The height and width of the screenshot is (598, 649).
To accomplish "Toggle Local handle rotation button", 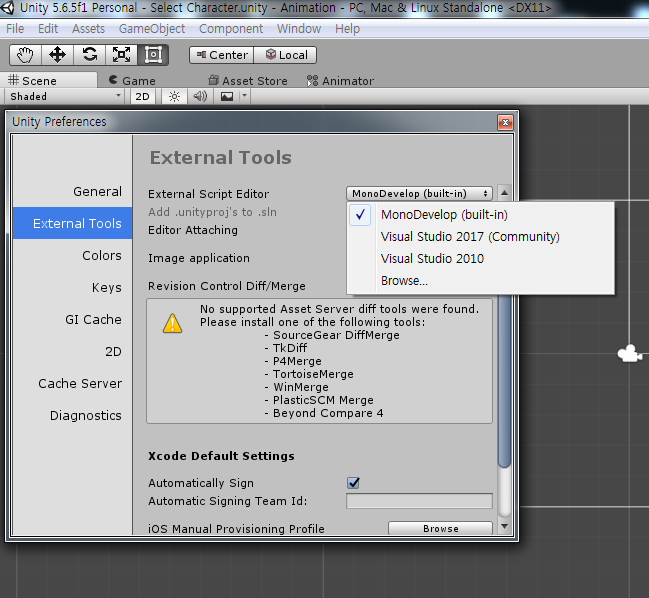I will coord(285,55).
